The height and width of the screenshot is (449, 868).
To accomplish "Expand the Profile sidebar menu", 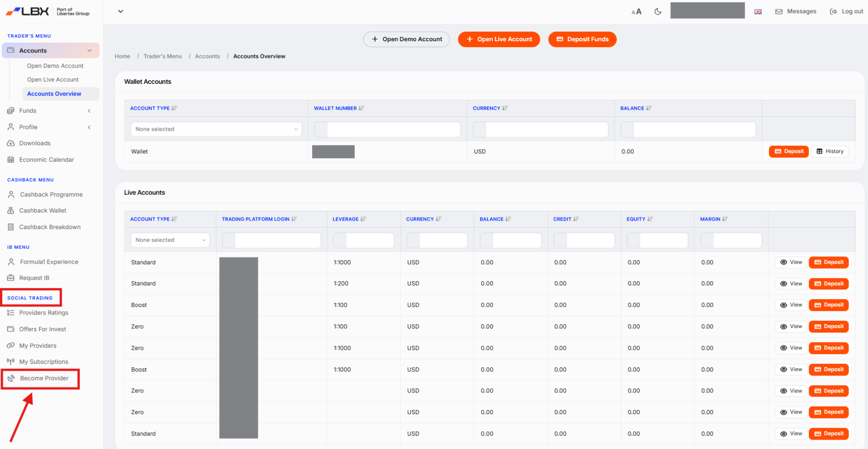I will [x=50, y=127].
